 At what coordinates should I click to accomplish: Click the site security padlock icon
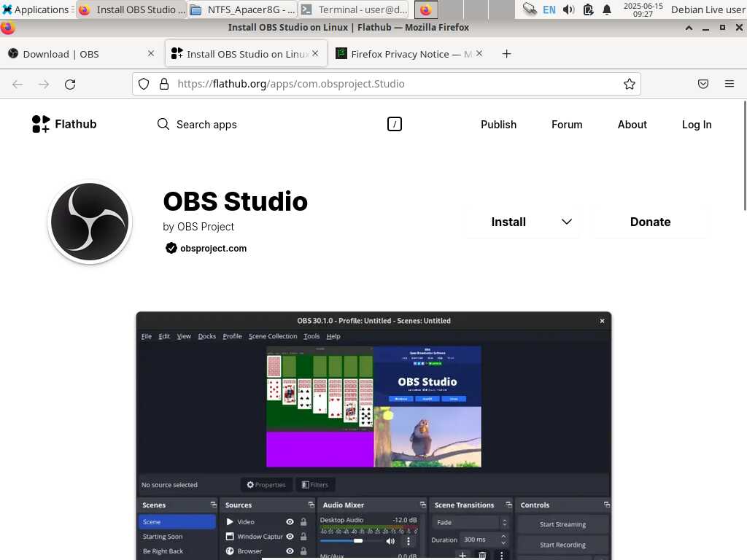click(x=164, y=84)
